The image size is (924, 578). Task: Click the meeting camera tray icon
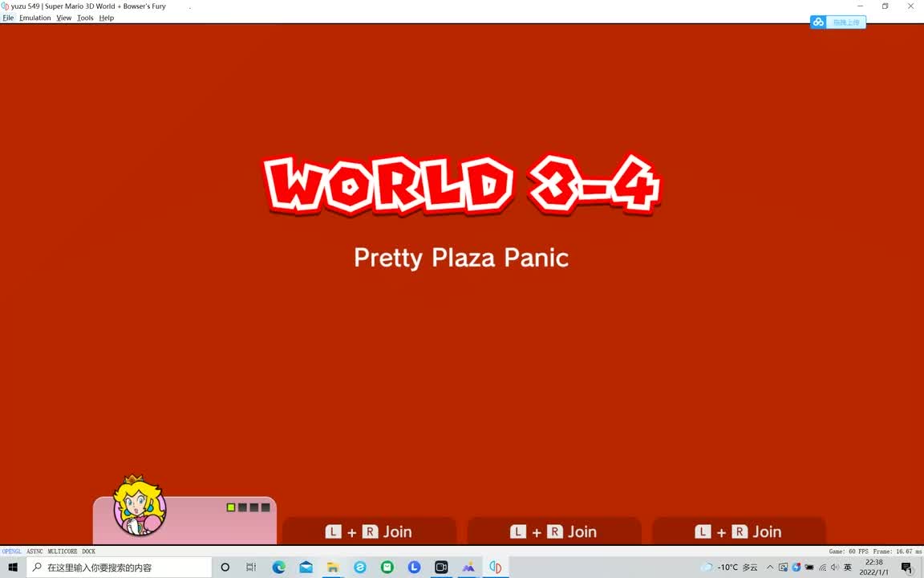coord(783,568)
